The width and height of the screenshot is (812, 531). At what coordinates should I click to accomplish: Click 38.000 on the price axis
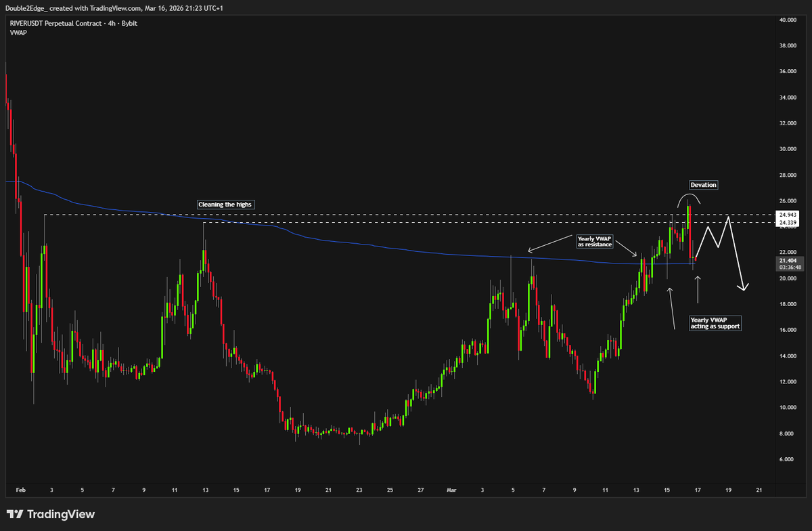[x=787, y=46]
